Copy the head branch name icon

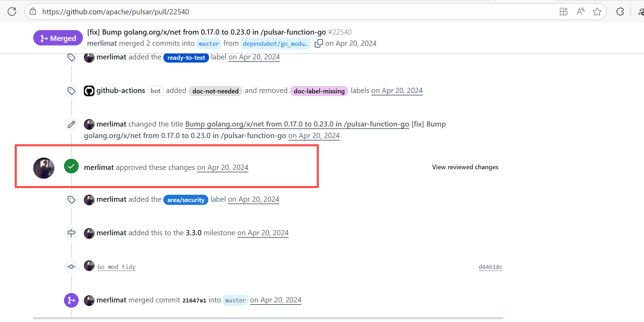319,43
